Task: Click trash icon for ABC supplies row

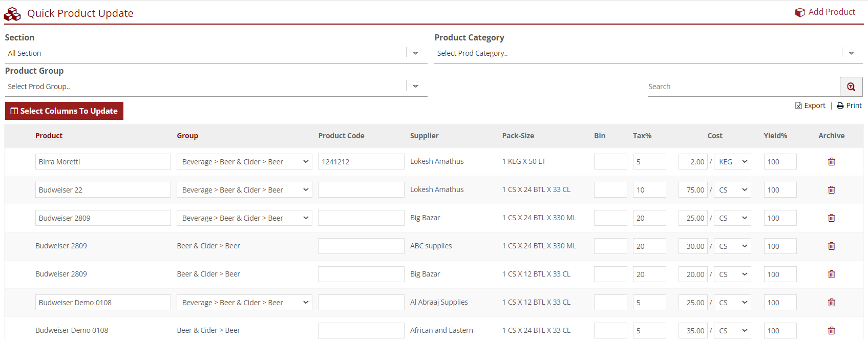Action: click(831, 246)
